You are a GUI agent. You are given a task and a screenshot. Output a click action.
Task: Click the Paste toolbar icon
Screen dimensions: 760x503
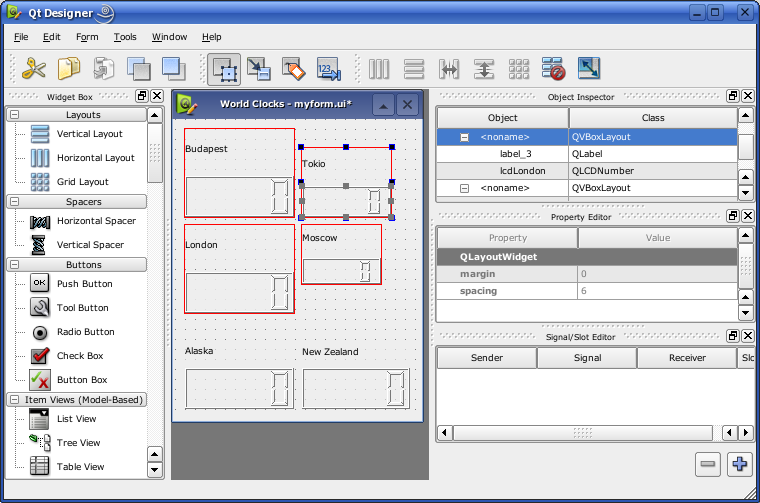pos(104,68)
